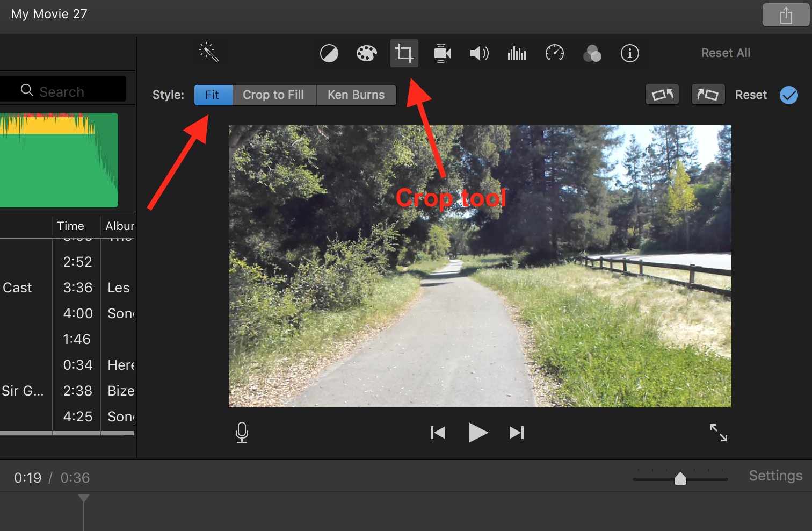The width and height of the screenshot is (812, 531).
Task: Select the Fit crop style
Action: click(213, 95)
